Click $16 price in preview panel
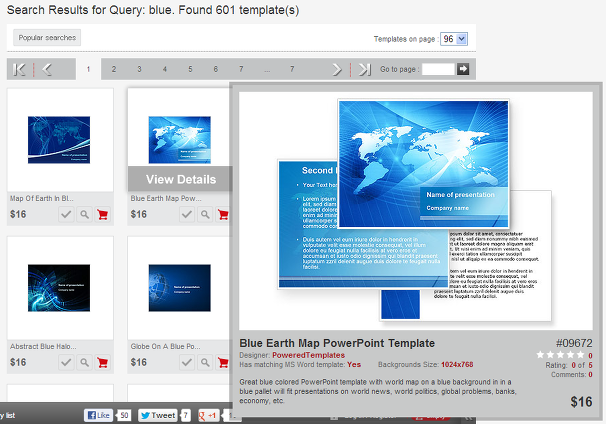This screenshot has width=606, height=424. [581, 402]
